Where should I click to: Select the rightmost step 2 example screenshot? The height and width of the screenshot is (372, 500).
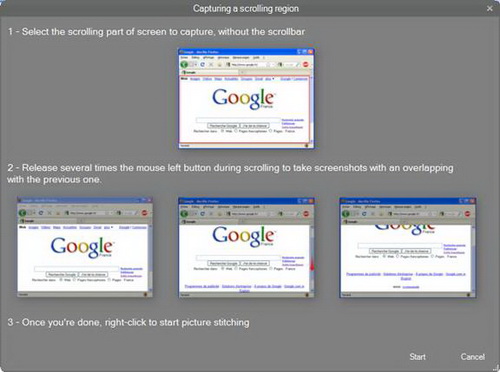pyautogui.click(x=408, y=248)
